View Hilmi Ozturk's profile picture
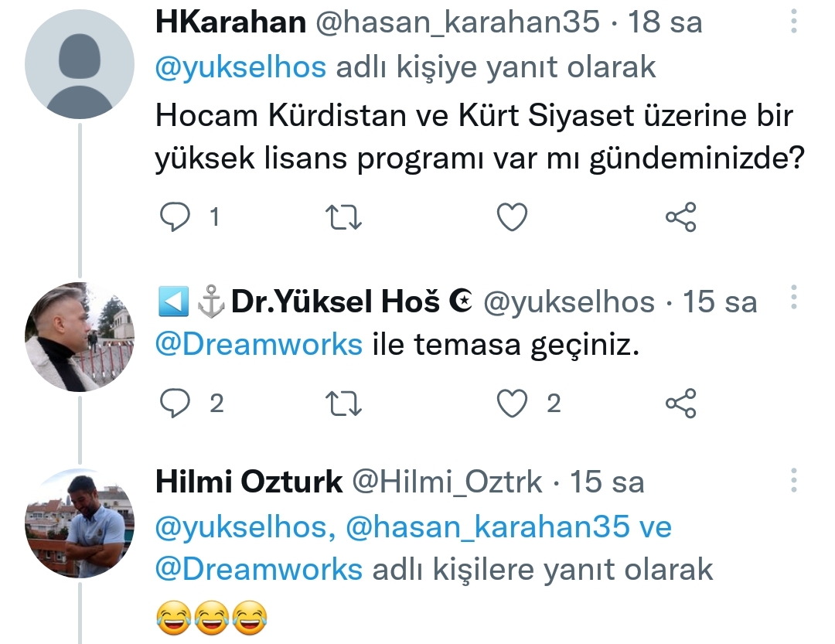 pyautogui.click(x=80, y=523)
